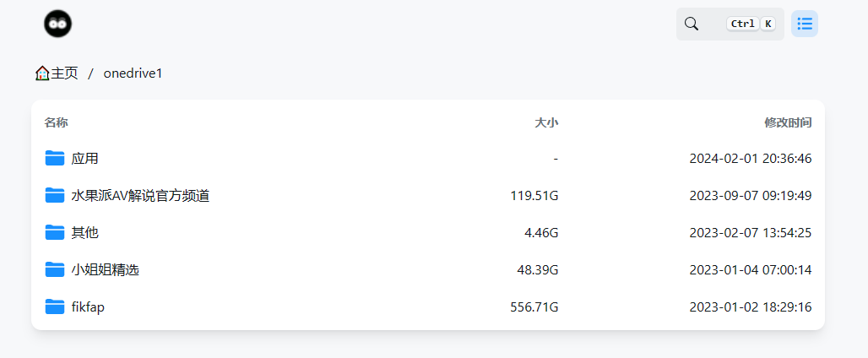This screenshot has height=358, width=868.
Task: Select the onedrive1 breadcrumb item
Action: click(x=133, y=73)
